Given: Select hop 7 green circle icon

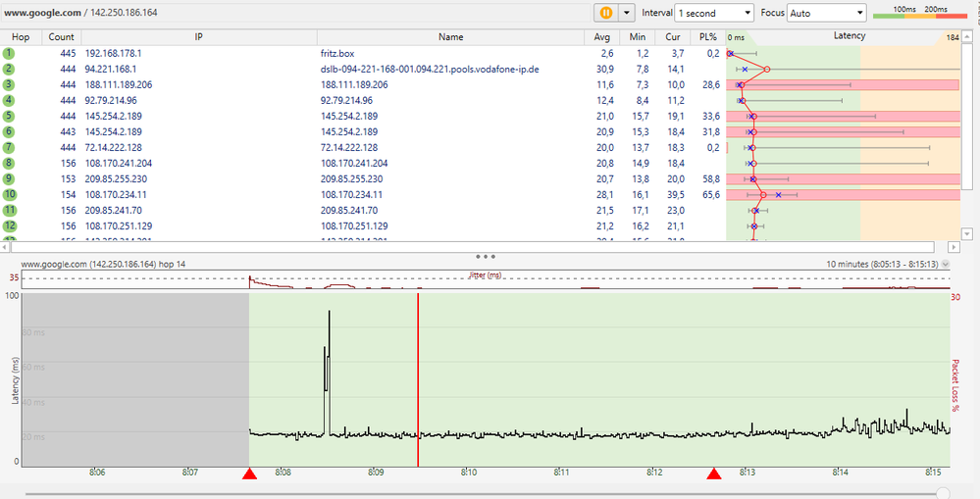Looking at the screenshot, I should 9,147.
